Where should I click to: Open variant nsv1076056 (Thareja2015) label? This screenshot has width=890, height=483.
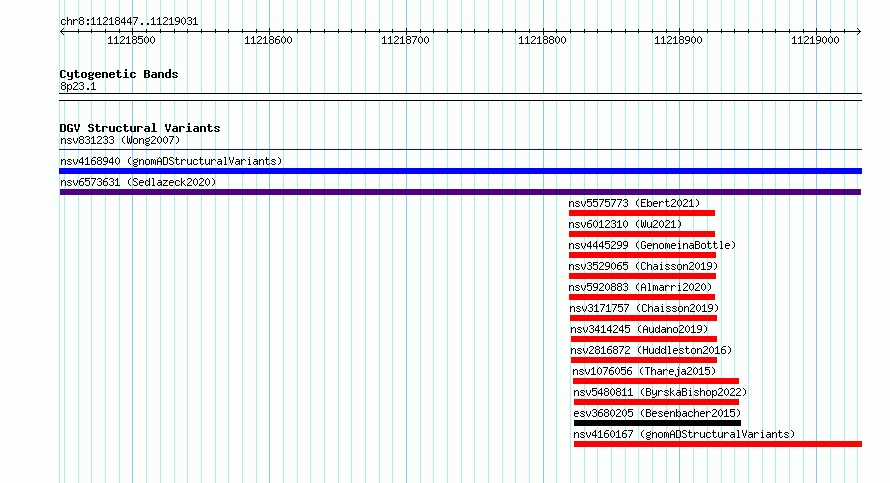(644, 371)
